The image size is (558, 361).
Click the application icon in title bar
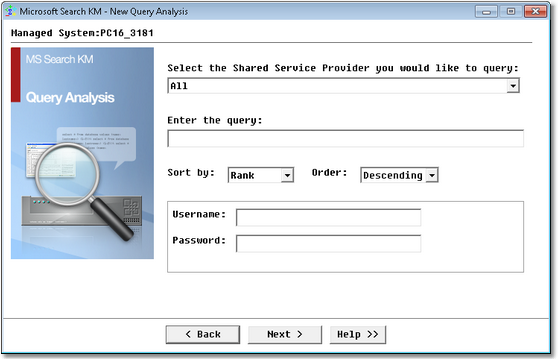11,11
